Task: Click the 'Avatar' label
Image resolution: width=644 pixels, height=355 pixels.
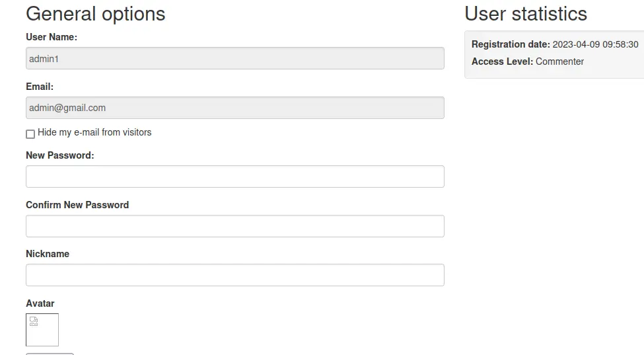Action: 40,303
